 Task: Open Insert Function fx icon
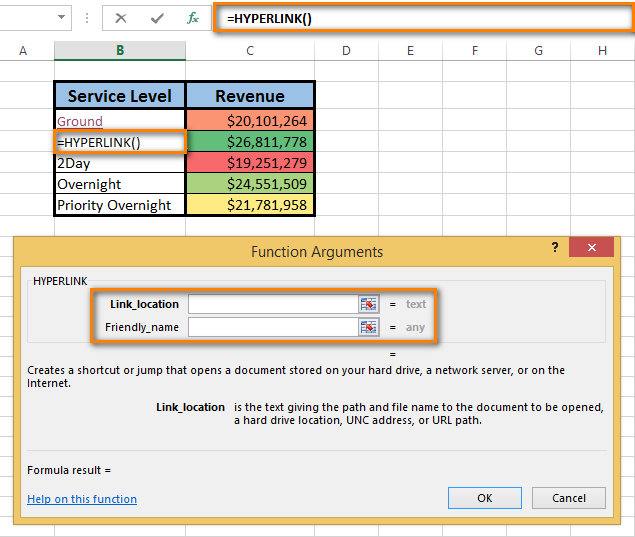(193, 18)
